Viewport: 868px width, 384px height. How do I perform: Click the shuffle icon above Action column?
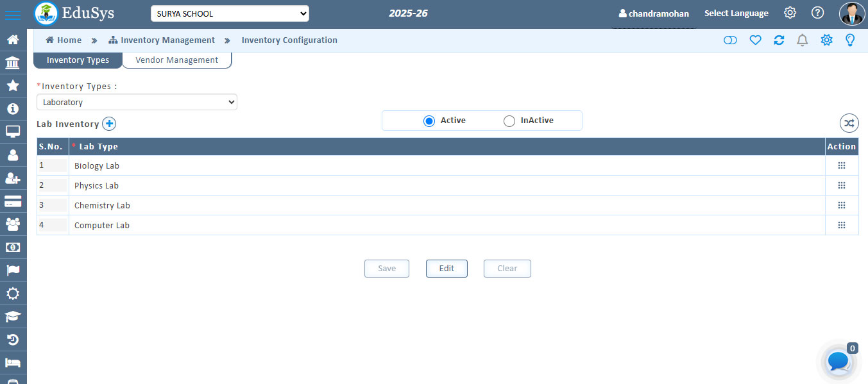pos(849,123)
